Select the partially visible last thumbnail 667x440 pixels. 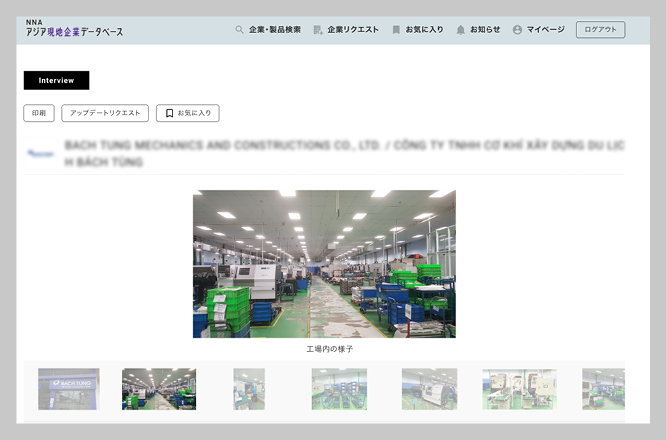603,389
